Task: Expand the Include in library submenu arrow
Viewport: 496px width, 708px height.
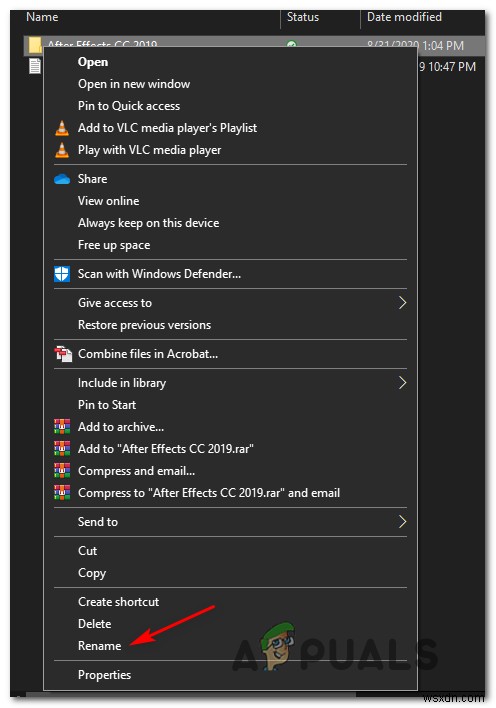Action: click(x=402, y=383)
